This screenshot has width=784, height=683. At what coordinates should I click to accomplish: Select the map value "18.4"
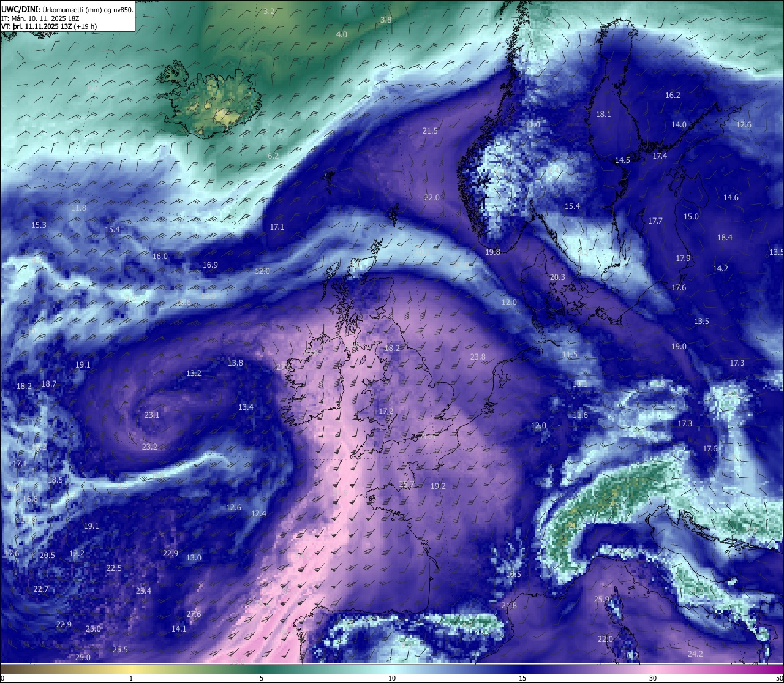tap(725, 238)
